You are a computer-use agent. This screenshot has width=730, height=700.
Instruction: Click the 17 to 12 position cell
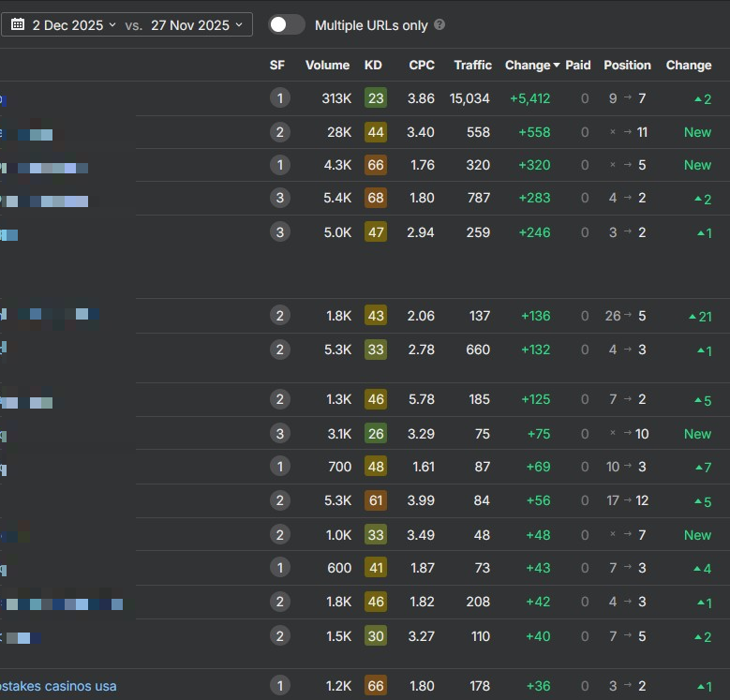pyautogui.click(x=627, y=500)
